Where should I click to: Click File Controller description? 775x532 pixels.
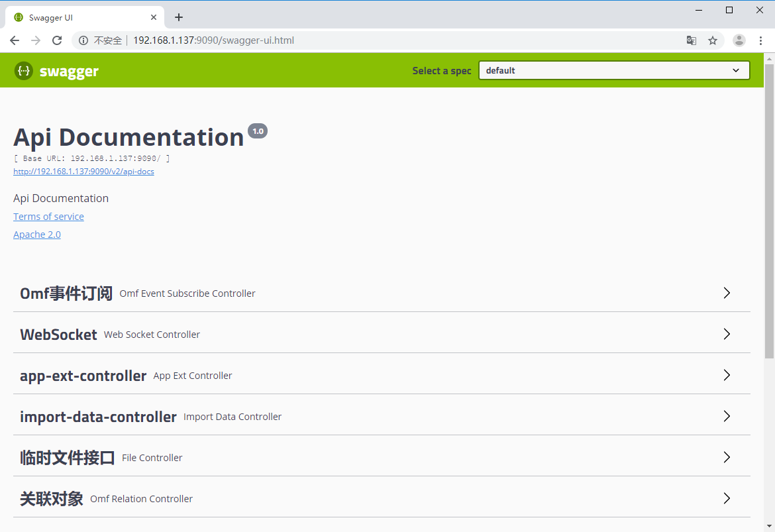[x=152, y=458]
